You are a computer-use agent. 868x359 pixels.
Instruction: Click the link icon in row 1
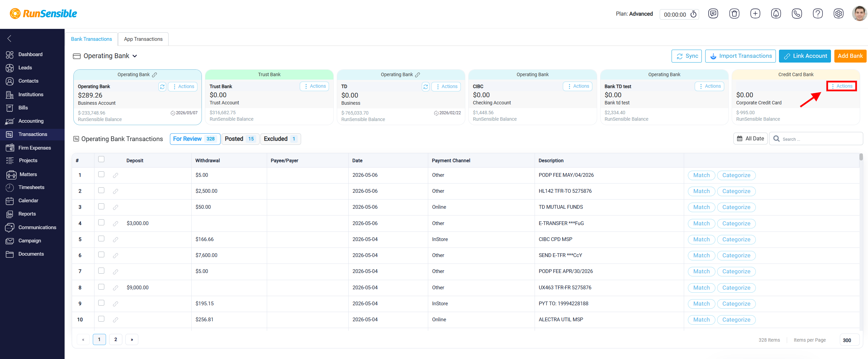pyautogui.click(x=116, y=175)
